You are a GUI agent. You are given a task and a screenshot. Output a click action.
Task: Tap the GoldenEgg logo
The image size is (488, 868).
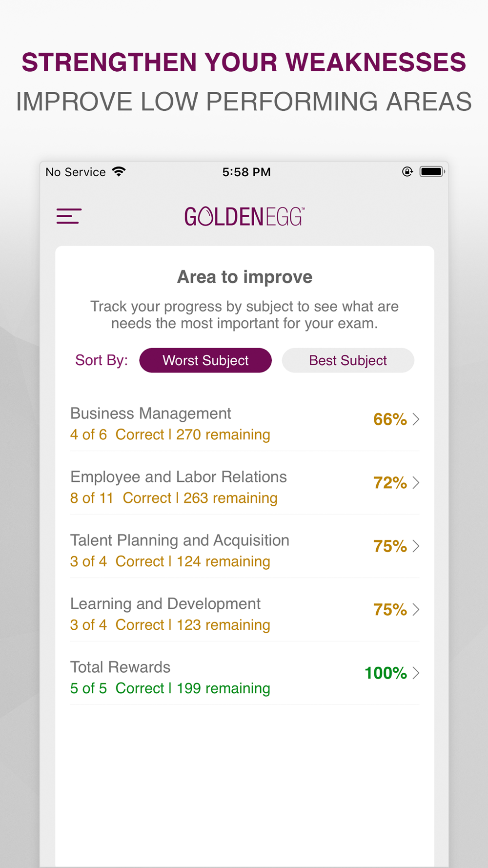coord(244,217)
